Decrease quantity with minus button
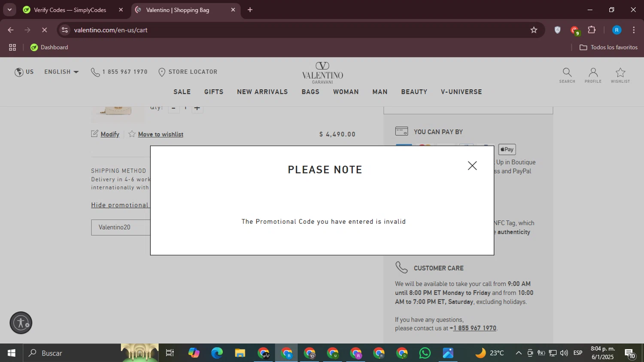The height and width of the screenshot is (362, 644). (173, 109)
